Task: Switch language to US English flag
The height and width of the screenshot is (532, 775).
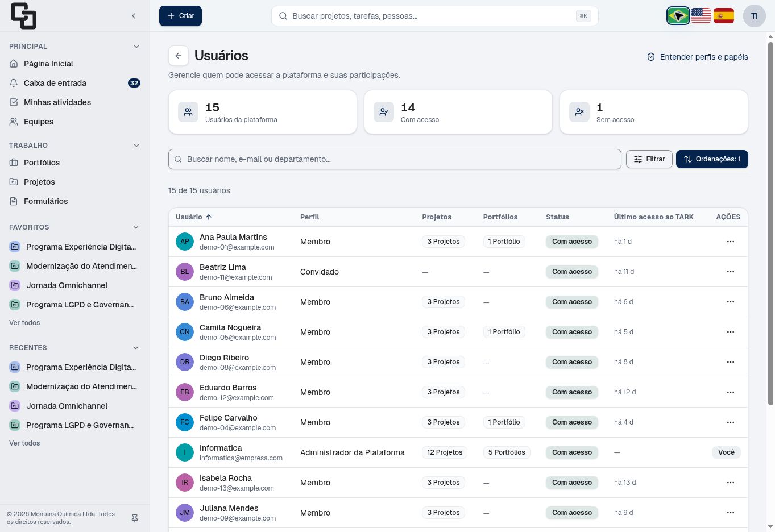Action: pyautogui.click(x=701, y=16)
